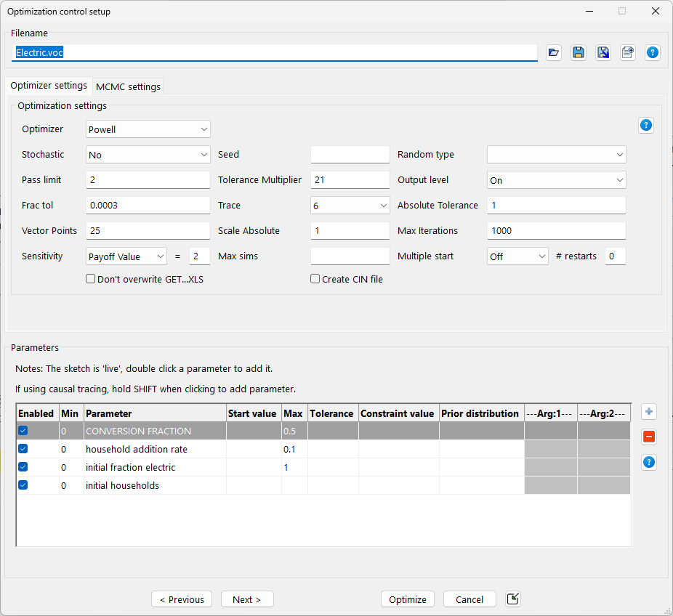Click the pop-out icon next to Cancel
The height and width of the screenshot is (616, 673).
tap(512, 599)
